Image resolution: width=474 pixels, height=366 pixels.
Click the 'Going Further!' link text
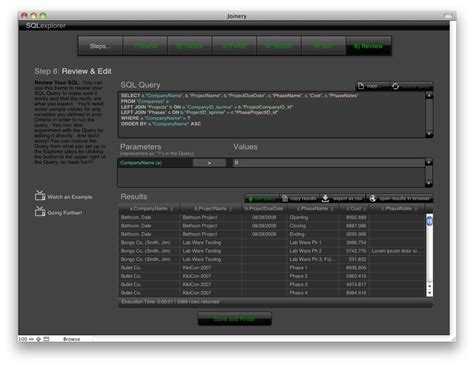pos(65,213)
